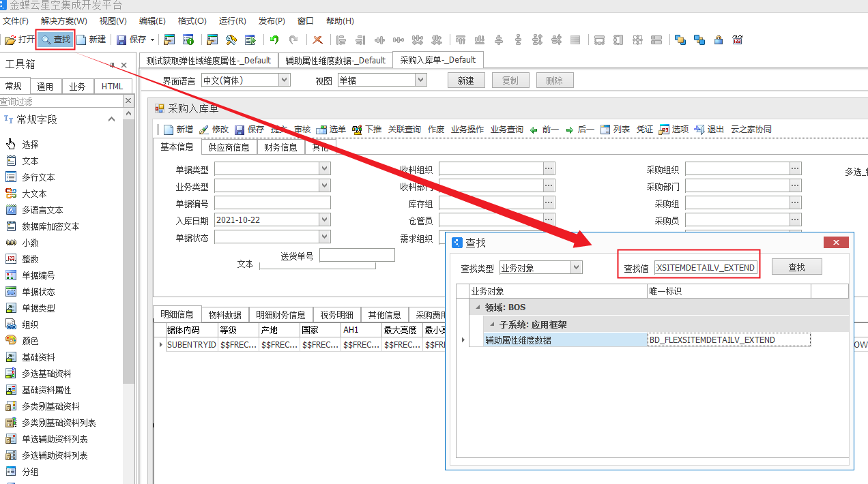Pin the 工具箱 toolbox panel
The height and width of the screenshot is (484, 868).
[112, 65]
